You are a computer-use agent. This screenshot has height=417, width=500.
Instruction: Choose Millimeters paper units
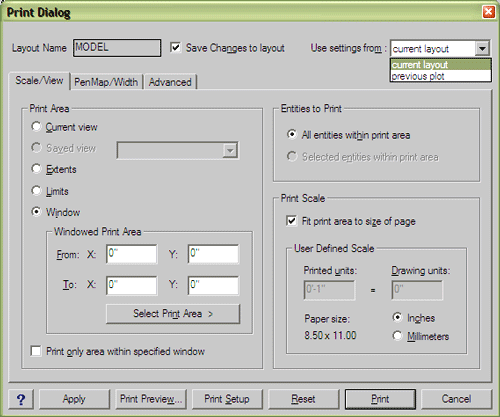pyautogui.click(x=397, y=336)
